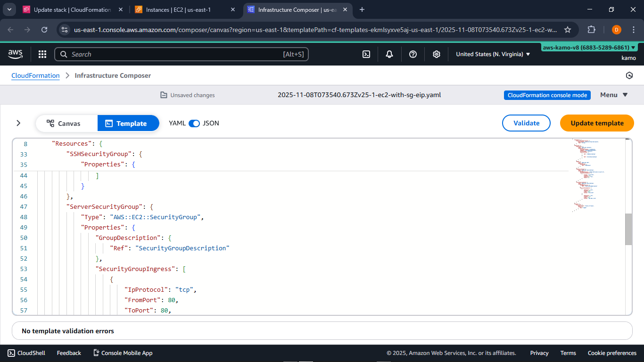Open account settings with the gear icon
Screen dimensions: 644x362
(x=436, y=54)
